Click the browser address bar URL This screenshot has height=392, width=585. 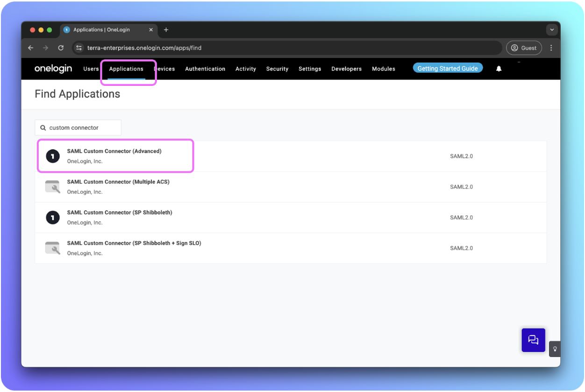pyautogui.click(x=144, y=48)
